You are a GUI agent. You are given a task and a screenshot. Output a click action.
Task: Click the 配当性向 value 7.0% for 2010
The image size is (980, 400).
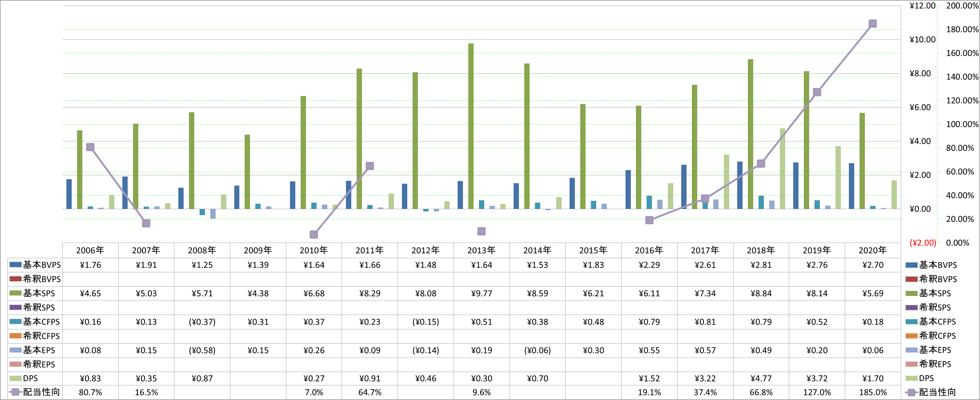tap(314, 392)
